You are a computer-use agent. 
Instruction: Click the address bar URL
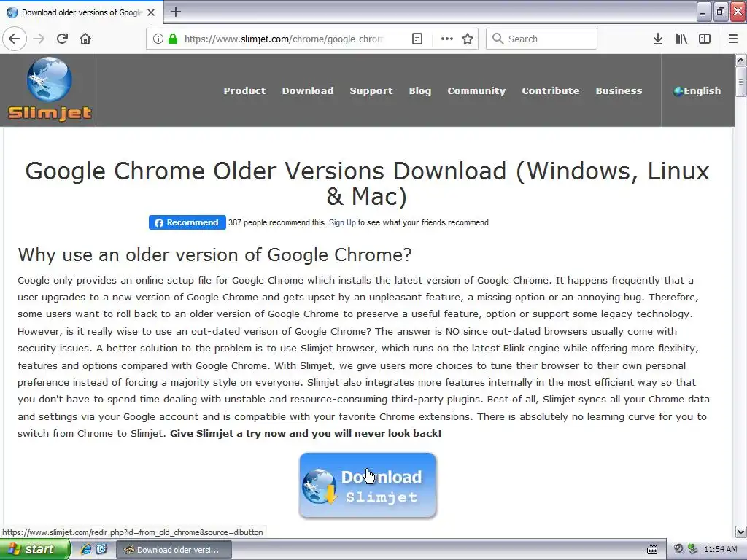pyautogui.click(x=284, y=39)
